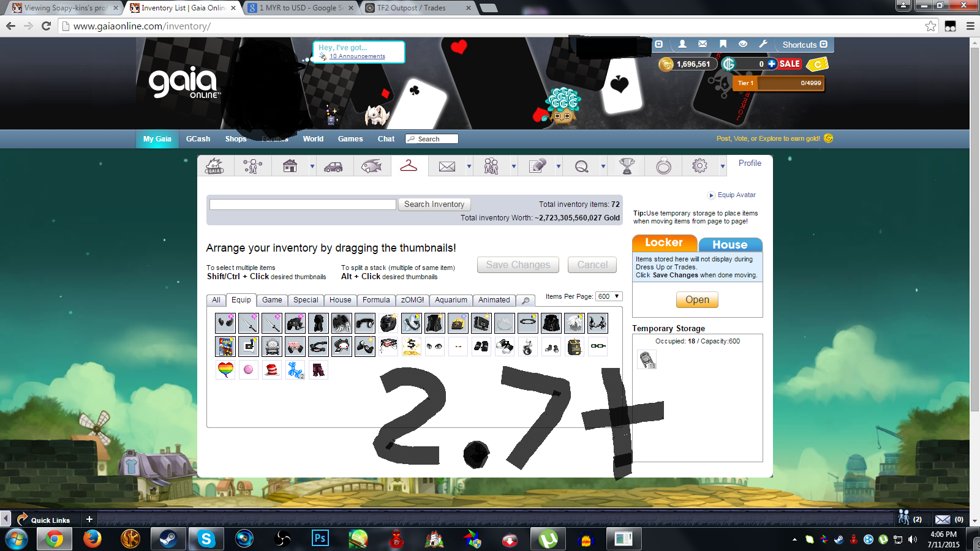Open the aquarium fish icon in toolbar
Image resolution: width=980 pixels, height=551 pixels.
[x=371, y=166]
